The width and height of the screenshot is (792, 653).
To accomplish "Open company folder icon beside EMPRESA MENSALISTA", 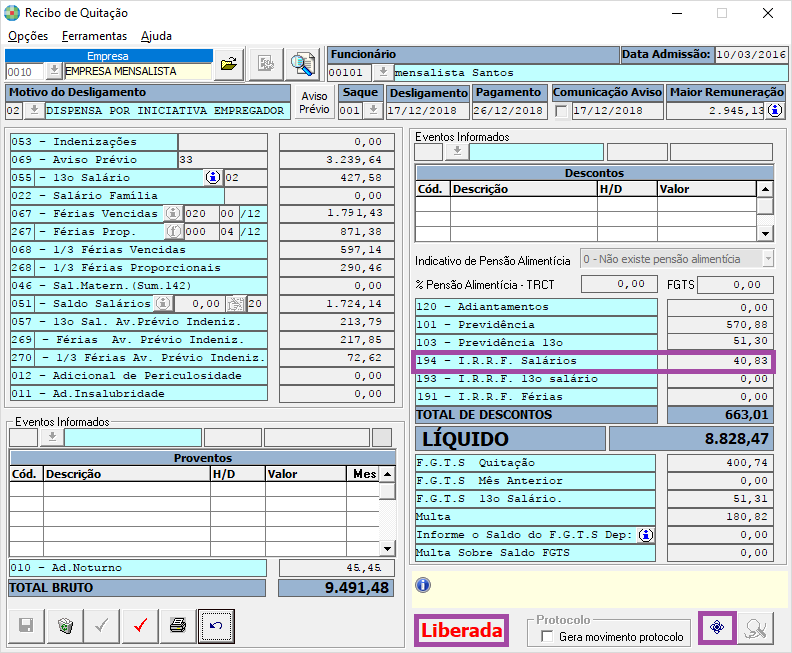I will [229, 64].
